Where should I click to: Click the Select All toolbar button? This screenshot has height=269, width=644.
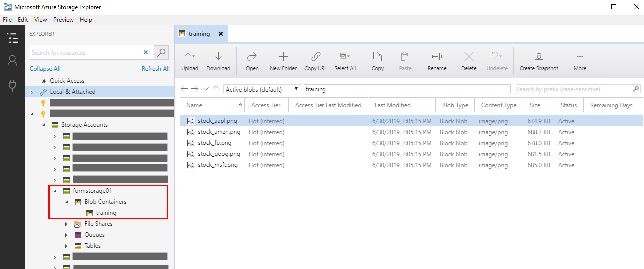(345, 62)
